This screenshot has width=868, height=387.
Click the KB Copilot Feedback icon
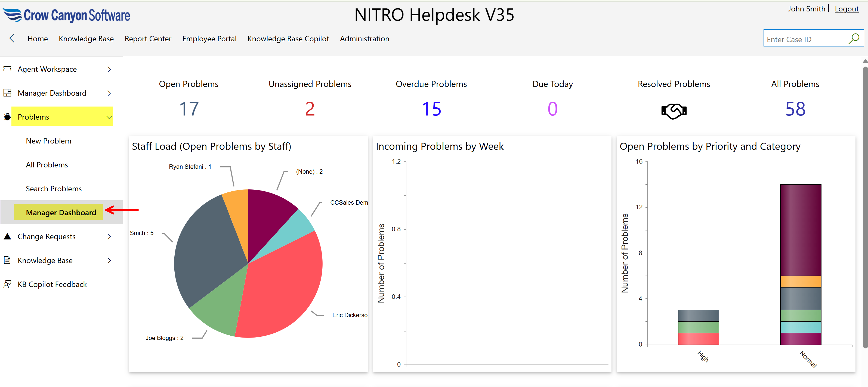pos(7,284)
